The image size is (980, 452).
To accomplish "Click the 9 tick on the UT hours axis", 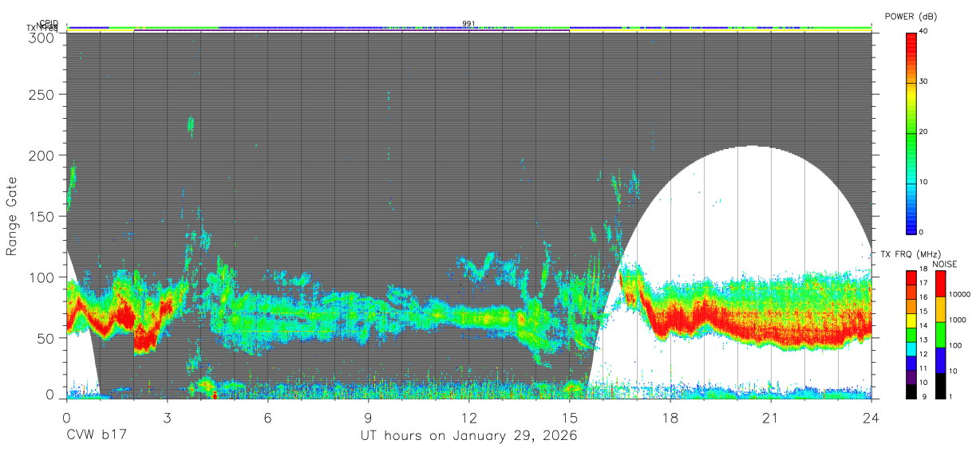I will tap(369, 417).
